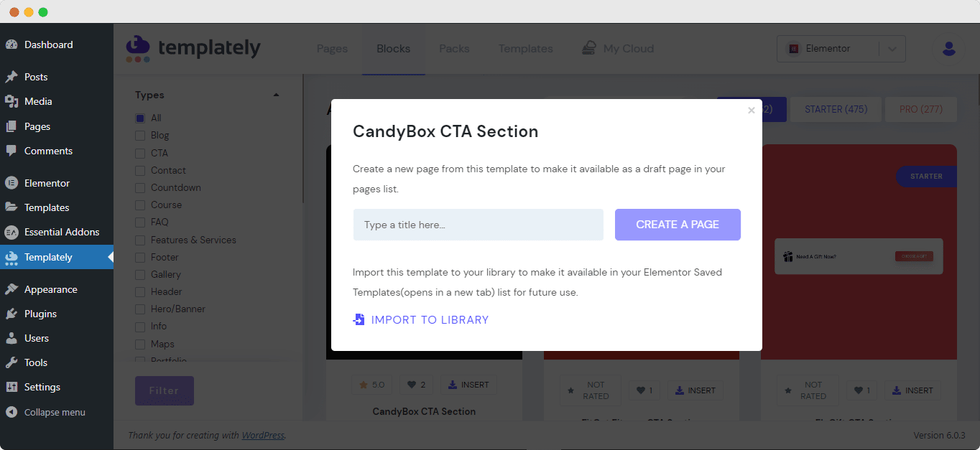Like the CandyBox CTA Section heart
The width and height of the screenshot is (980, 450).
417,385
